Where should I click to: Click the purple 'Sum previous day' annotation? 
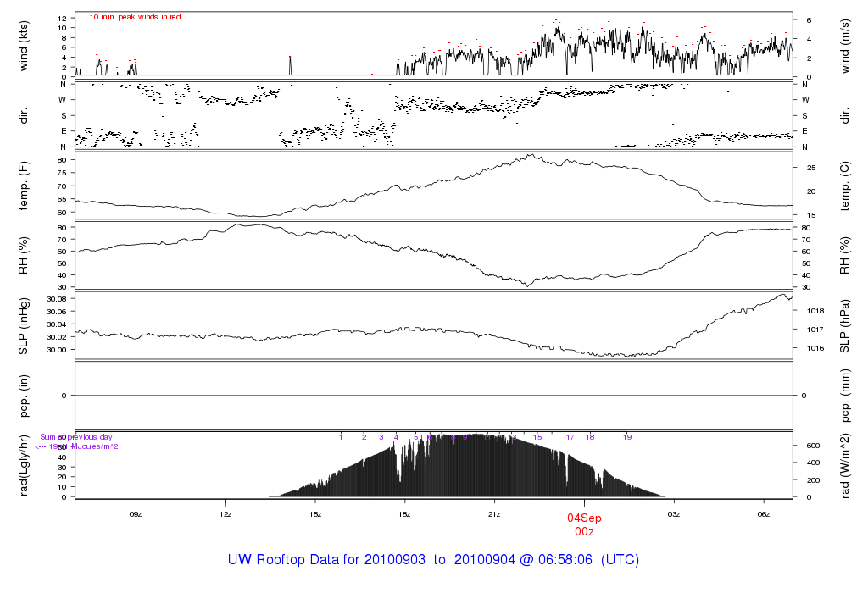pyautogui.click(x=70, y=437)
